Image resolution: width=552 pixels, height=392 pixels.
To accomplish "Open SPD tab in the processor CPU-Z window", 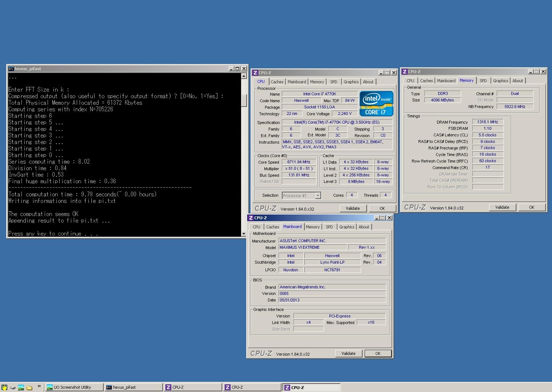I will [334, 82].
